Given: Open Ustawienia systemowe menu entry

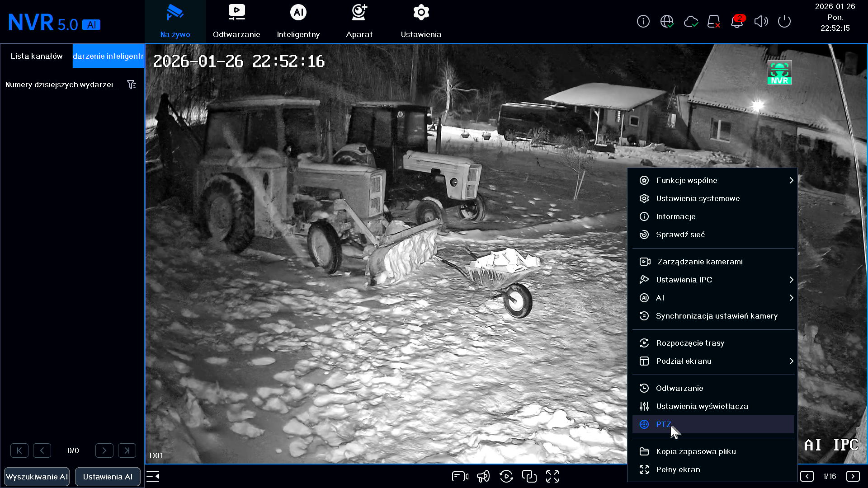Looking at the screenshot, I should pos(713,198).
